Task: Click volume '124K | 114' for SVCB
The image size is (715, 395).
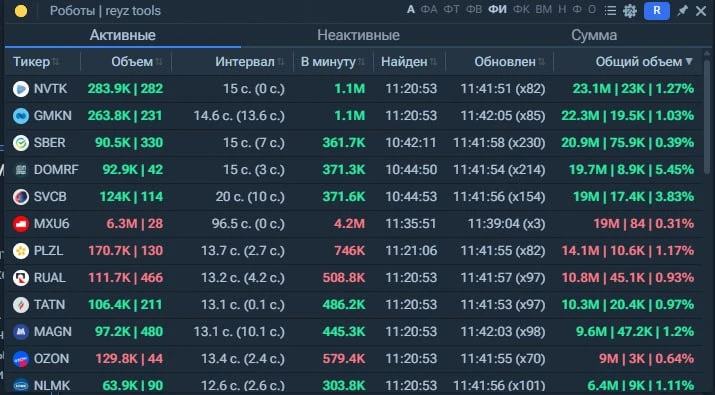Action: click(x=131, y=197)
